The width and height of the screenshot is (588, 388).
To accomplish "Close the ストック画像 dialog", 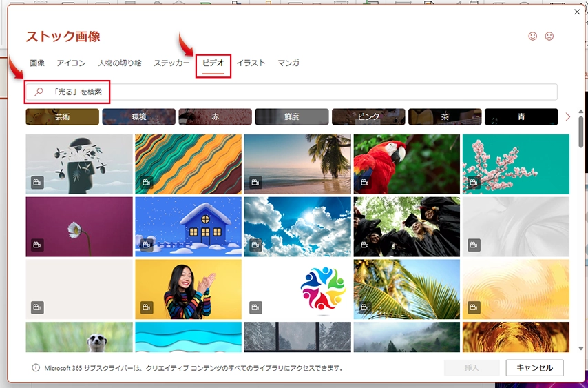I will click(x=577, y=12).
